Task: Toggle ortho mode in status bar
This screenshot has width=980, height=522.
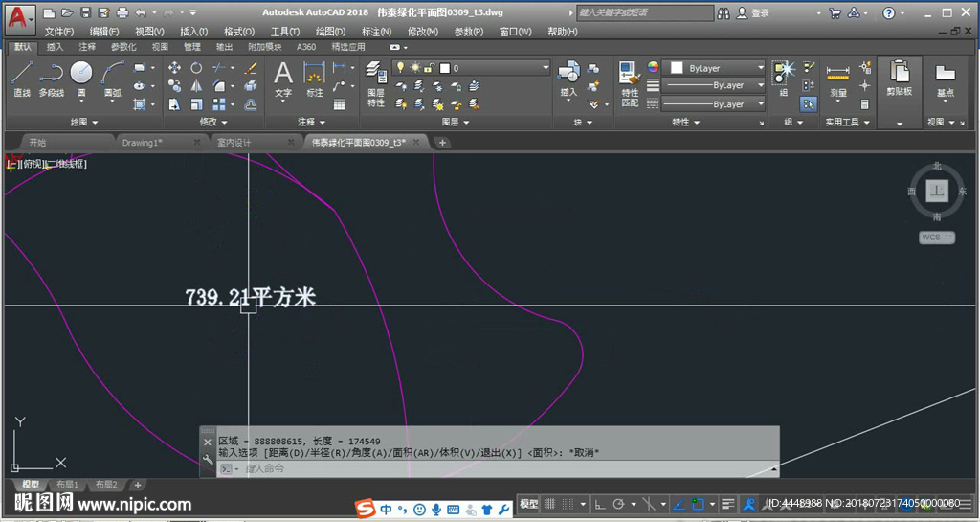Action: point(599,503)
